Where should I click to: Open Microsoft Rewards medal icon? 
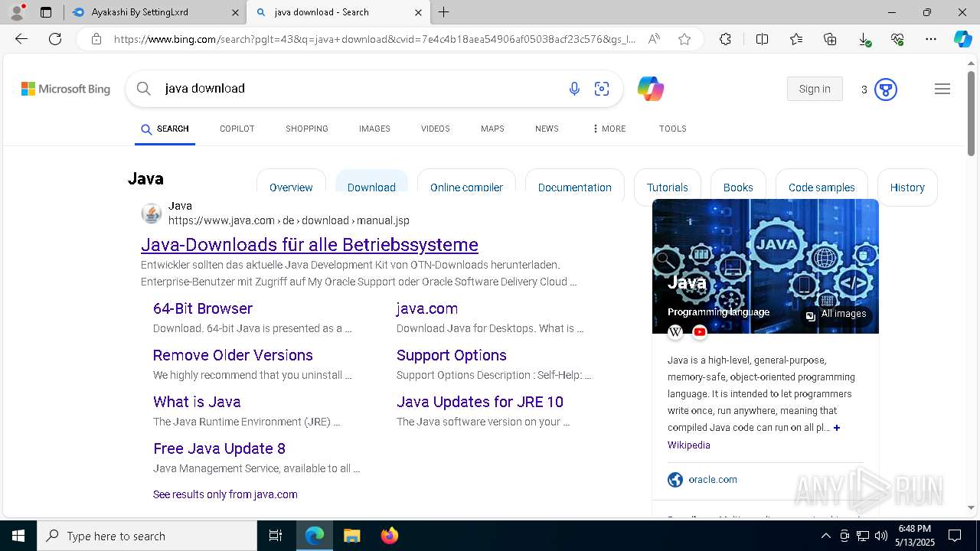pos(886,90)
